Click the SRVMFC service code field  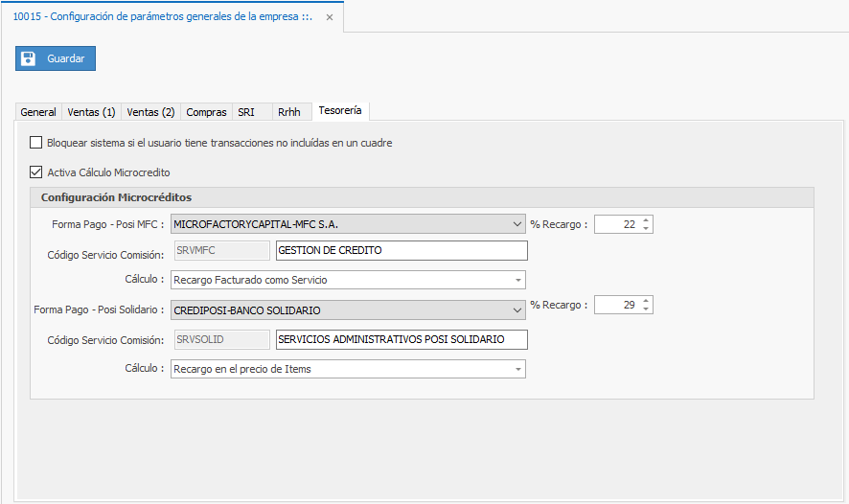coord(221,251)
